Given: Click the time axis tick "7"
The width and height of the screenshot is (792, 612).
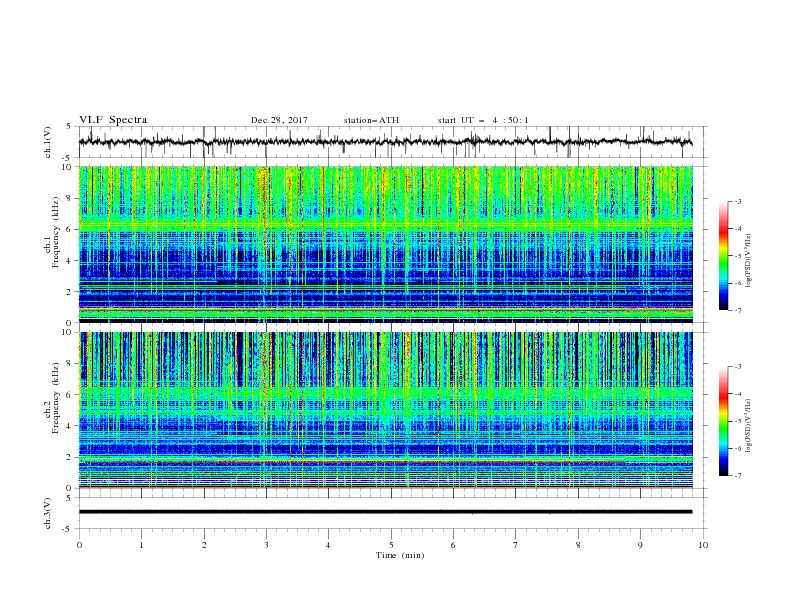Looking at the screenshot, I should [516, 545].
